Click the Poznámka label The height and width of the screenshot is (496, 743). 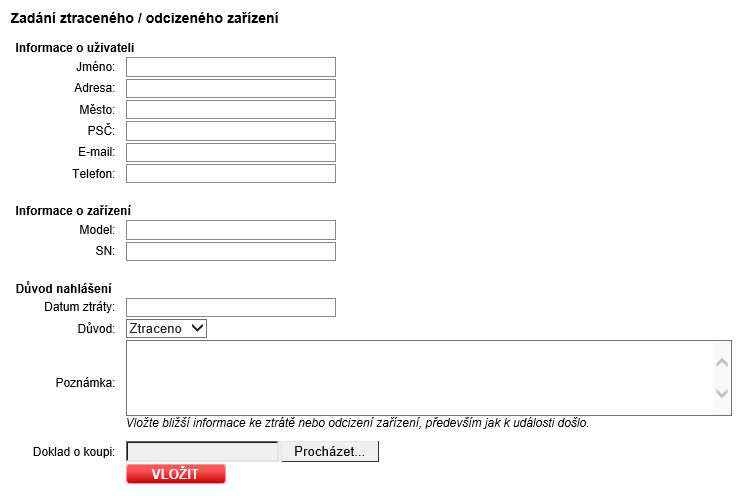(85, 383)
